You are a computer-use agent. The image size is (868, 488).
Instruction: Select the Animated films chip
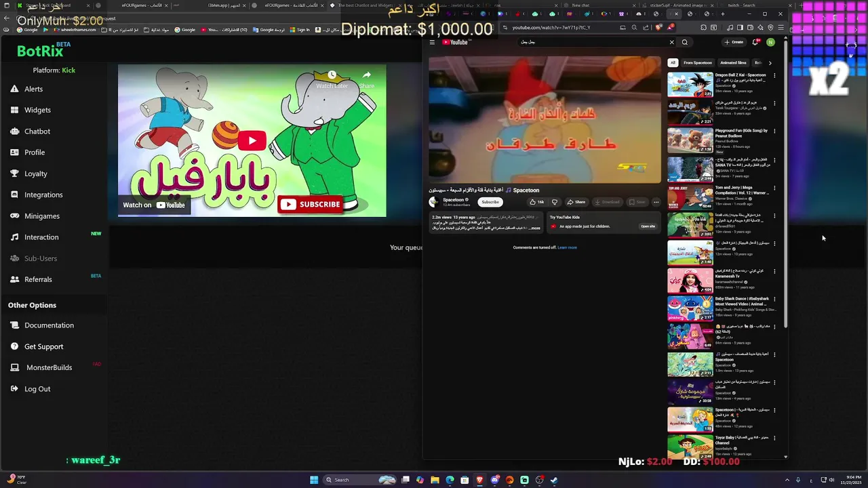pyautogui.click(x=733, y=63)
